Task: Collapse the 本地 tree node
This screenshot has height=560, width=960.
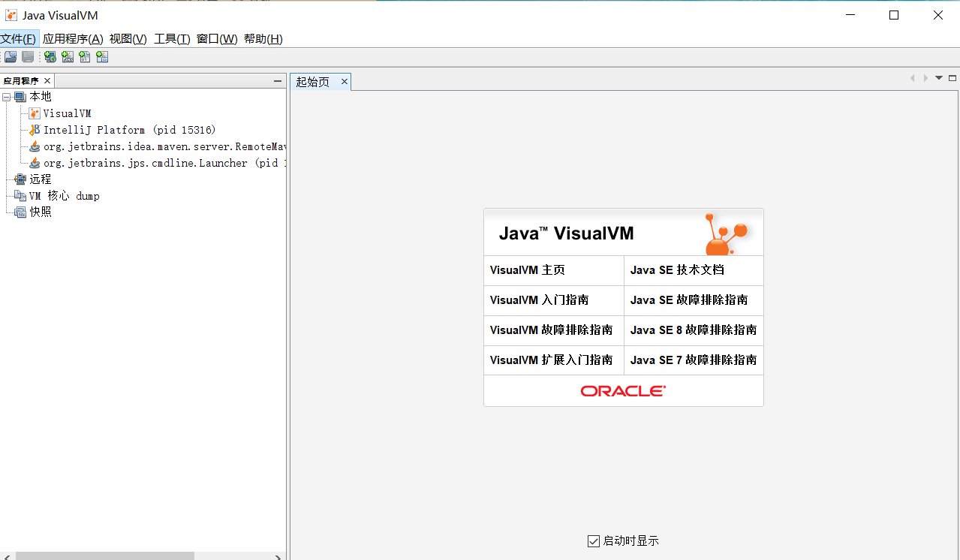Action: pos(7,96)
